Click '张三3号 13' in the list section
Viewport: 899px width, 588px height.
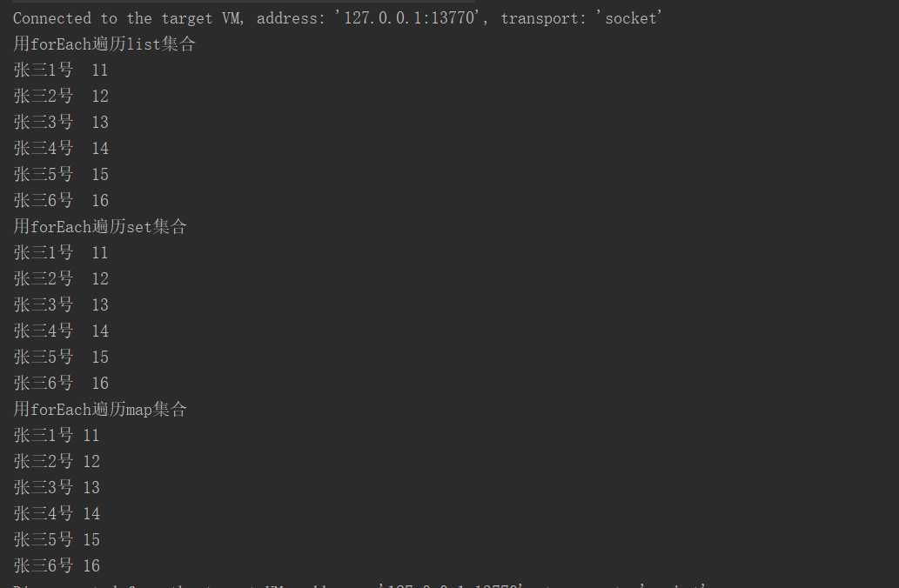pyautogui.click(x=61, y=122)
